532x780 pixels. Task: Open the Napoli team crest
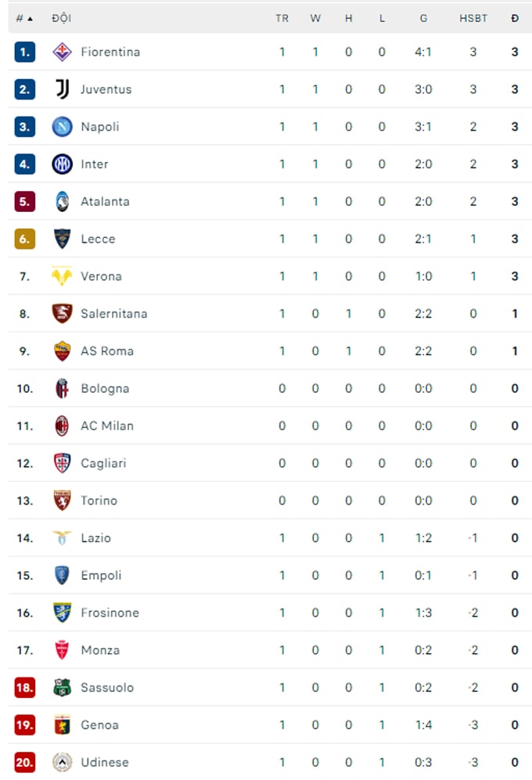(x=62, y=127)
